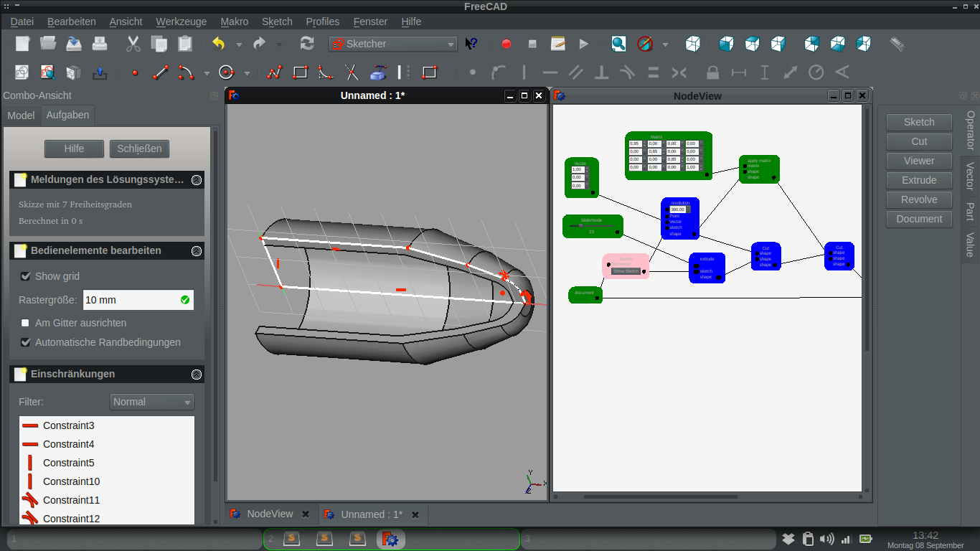Expand the undo history arrow
The image size is (980, 551).
pyautogui.click(x=239, y=44)
